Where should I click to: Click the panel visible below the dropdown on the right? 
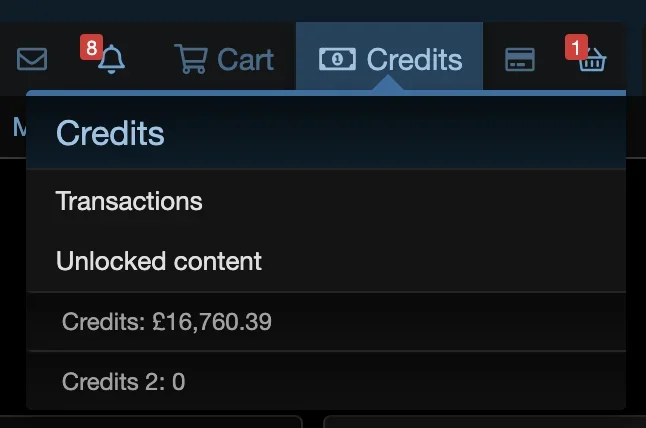(x=485, y=422)
